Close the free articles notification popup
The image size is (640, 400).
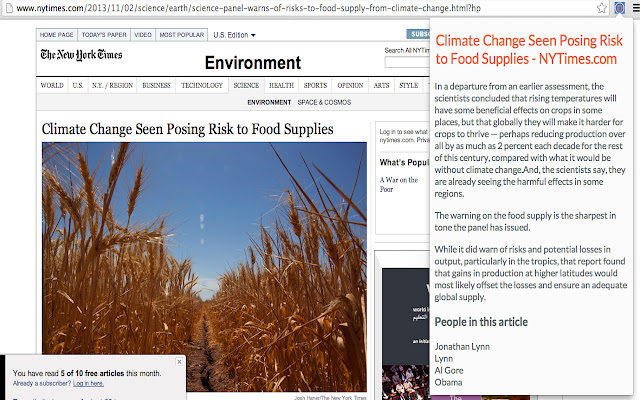179,362
